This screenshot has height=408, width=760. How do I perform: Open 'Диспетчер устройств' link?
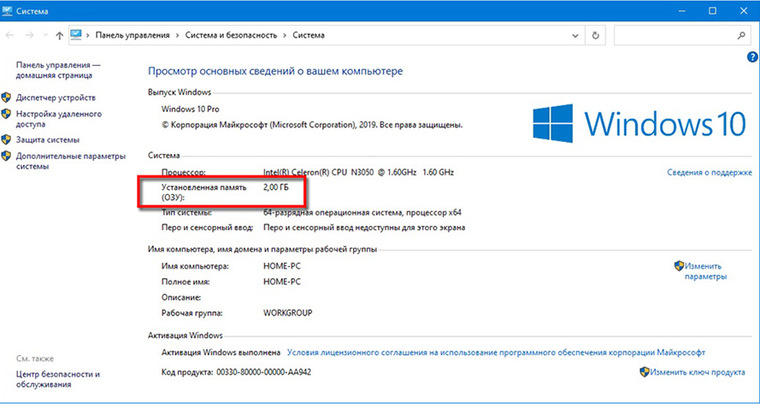pos(56,97)
